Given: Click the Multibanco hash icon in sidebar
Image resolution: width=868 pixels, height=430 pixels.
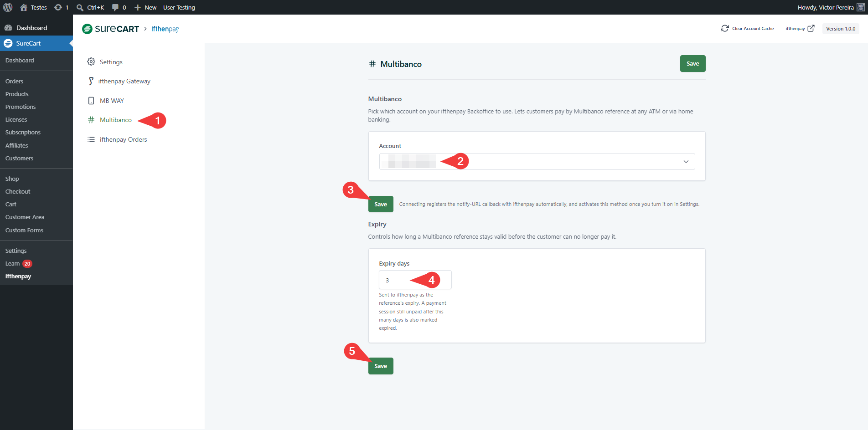Looking at the screenshot, I should tap(91, 120).
